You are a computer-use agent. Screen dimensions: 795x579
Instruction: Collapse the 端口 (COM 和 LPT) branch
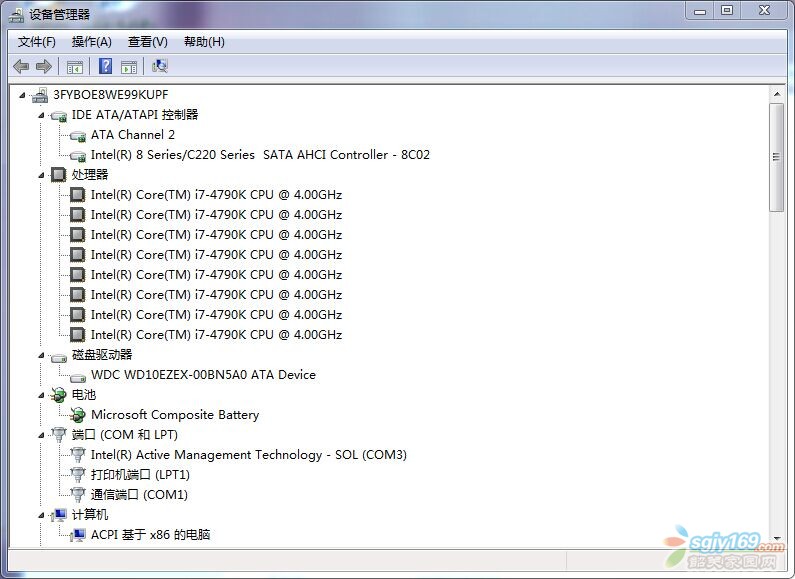click(x=41, y=435)
